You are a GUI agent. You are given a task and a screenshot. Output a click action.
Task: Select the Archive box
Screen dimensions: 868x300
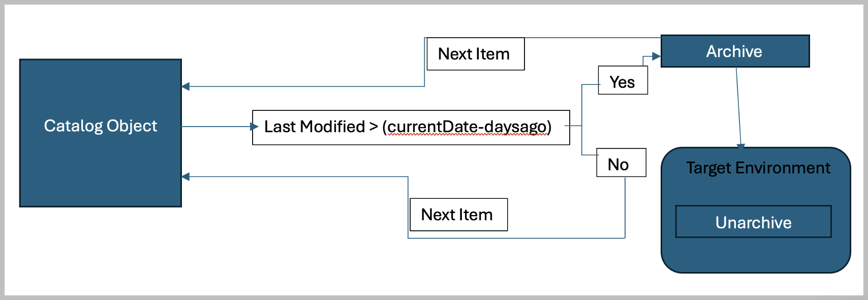point(734,51)
